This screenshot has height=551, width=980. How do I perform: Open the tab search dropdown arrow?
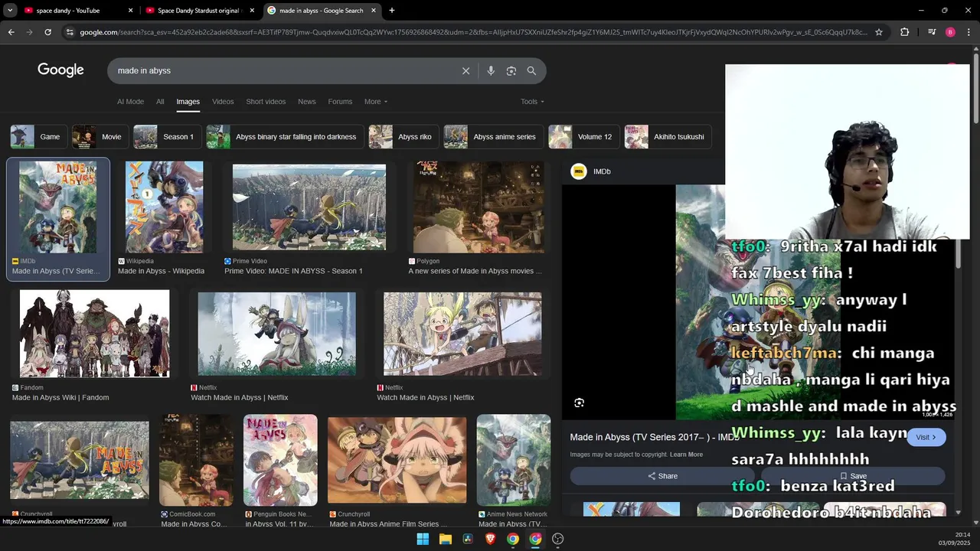click(10, 11)
